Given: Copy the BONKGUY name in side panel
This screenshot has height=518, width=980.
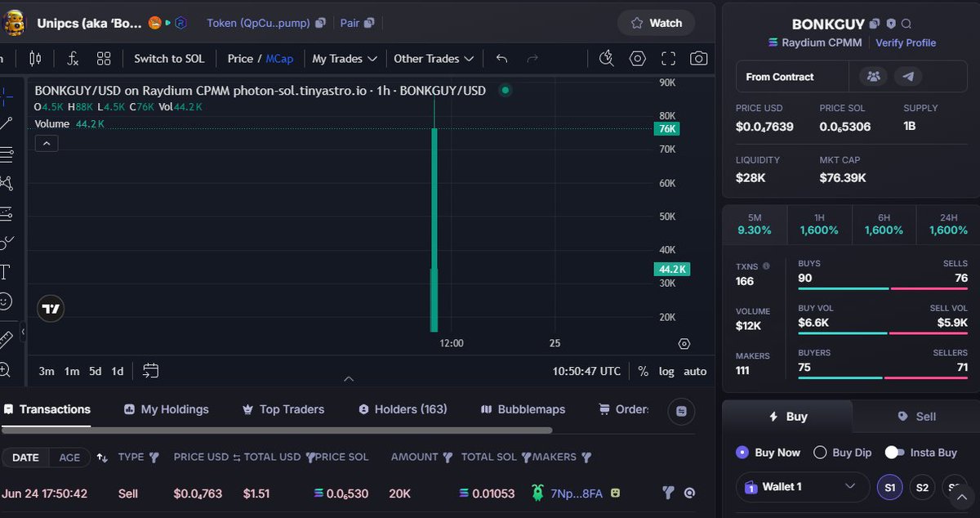Looking at the screenshot, I should [874, 25].
